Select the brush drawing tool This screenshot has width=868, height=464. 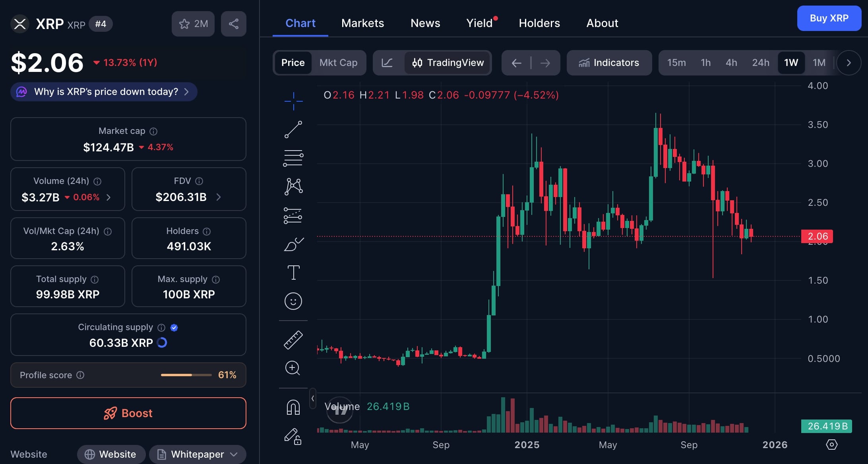point(293,244)
